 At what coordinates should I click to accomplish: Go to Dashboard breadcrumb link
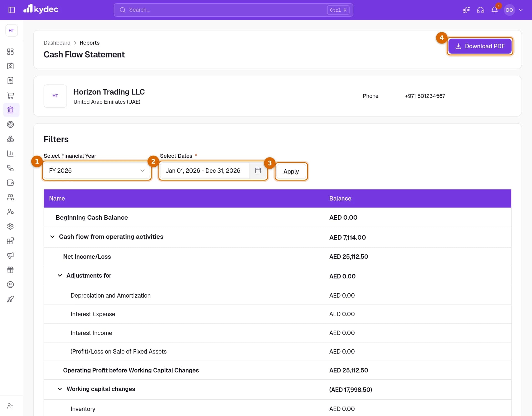[x=57, y=43]
